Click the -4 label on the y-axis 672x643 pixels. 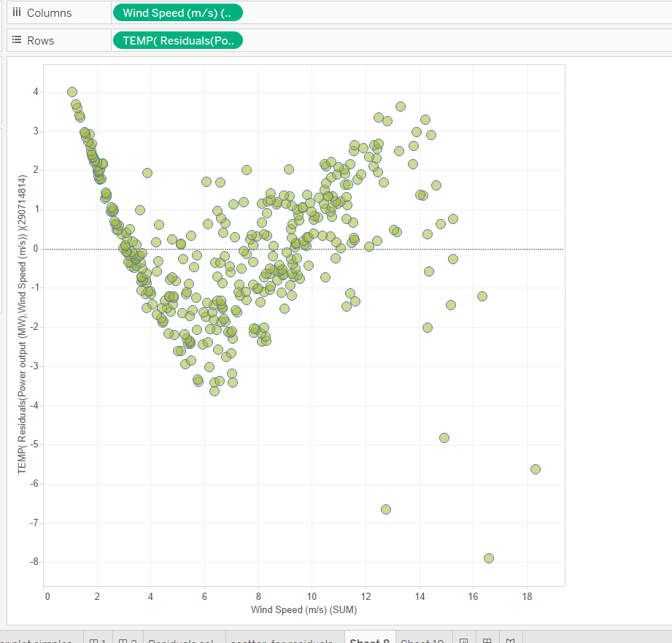tap(34, 406)
